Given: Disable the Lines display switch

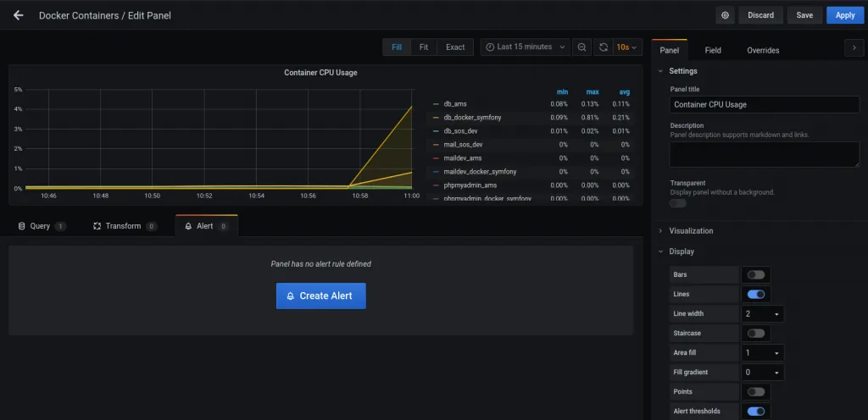Looking at the screenshot, I should [x=755, y=294].
